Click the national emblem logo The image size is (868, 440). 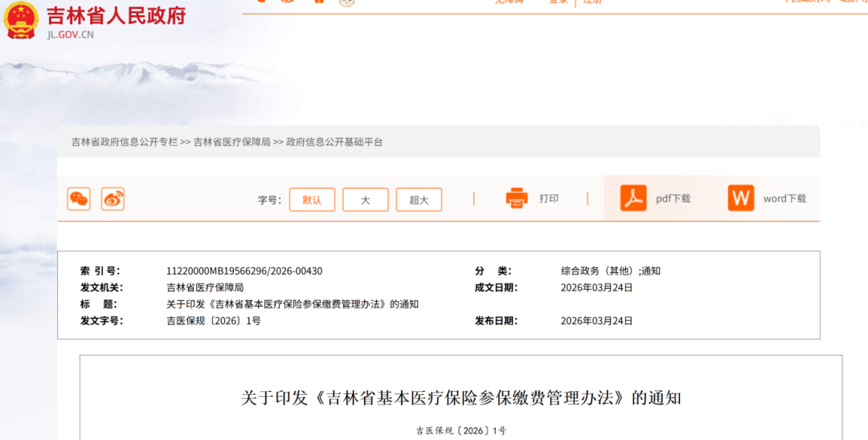tap(21, 20)
